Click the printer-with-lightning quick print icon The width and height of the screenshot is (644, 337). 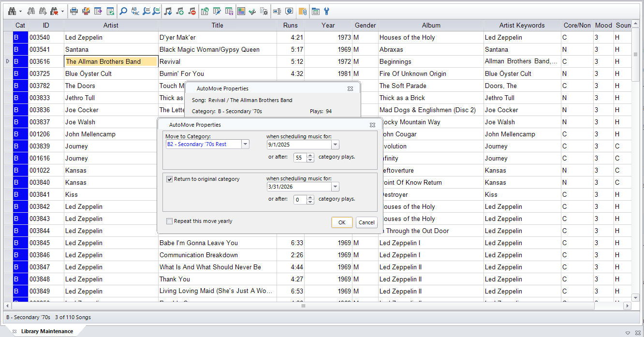(86, 11)
